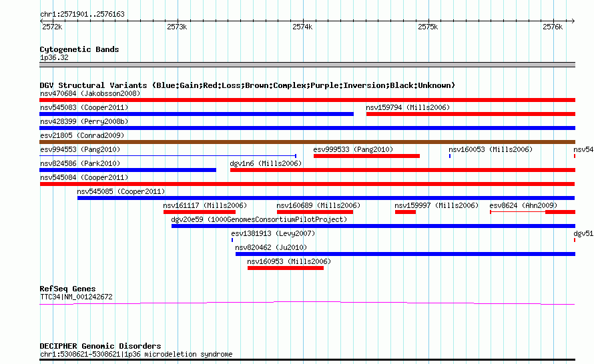
Task: Click the nsv159794 (Mills2006) label text
Action: pyautogui.click(x=408, y=107)
